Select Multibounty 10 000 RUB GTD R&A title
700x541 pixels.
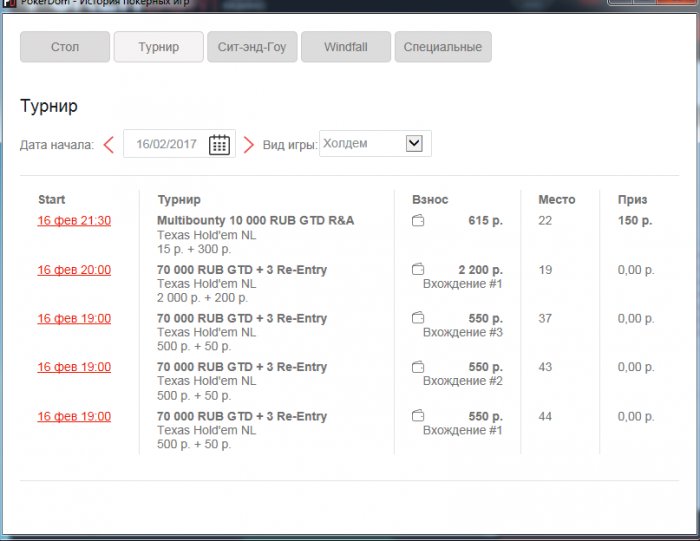(x=255, y=221)
